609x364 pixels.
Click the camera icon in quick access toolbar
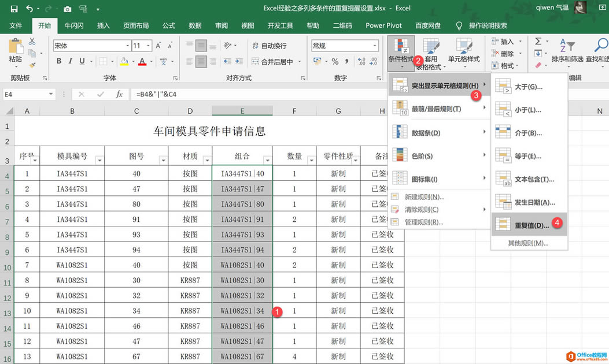pos(67,9)
